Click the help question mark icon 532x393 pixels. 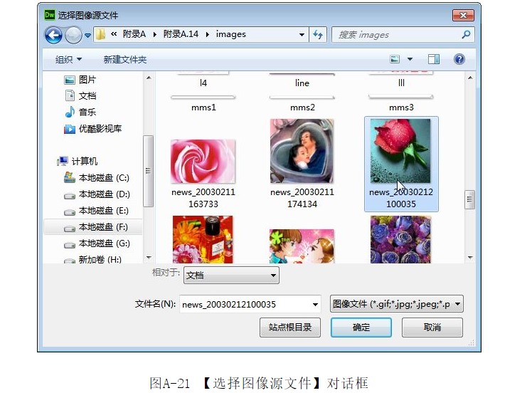(459, 59)
